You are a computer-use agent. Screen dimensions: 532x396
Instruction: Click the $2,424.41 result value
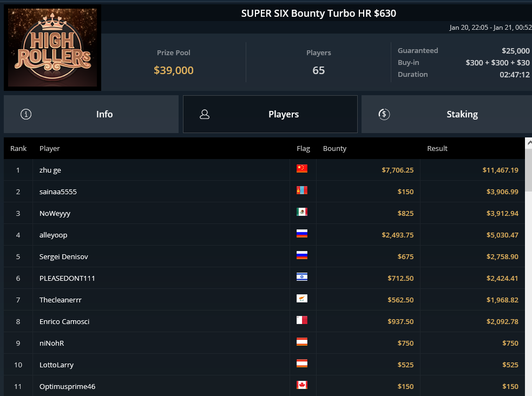502,279
